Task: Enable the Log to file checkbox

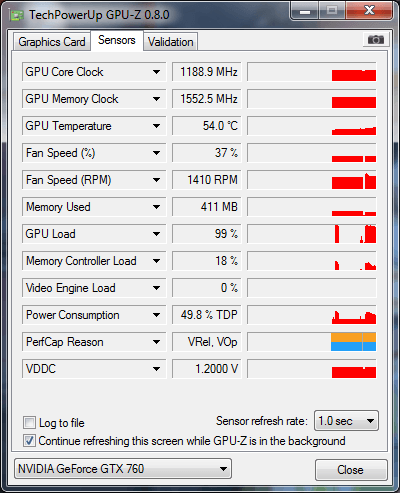Action: tap(29, 423)
